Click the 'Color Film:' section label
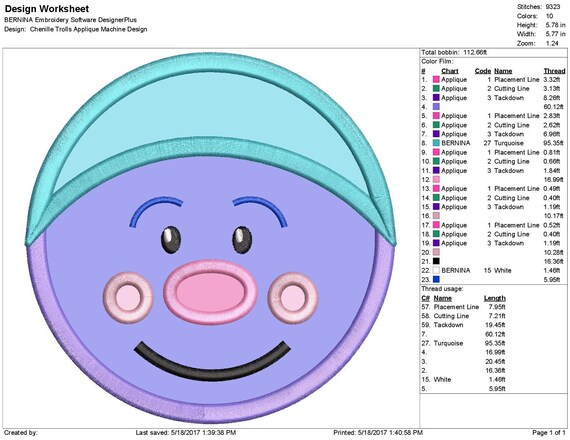This screenshot has height=440, width=570. click(x=437, y=61)
